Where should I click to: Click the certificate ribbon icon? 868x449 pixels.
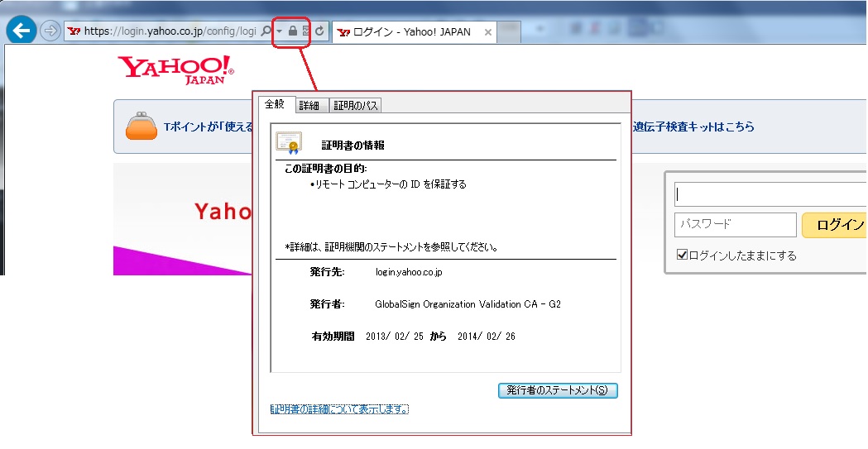pyautogui.click(x=289, y=143)
